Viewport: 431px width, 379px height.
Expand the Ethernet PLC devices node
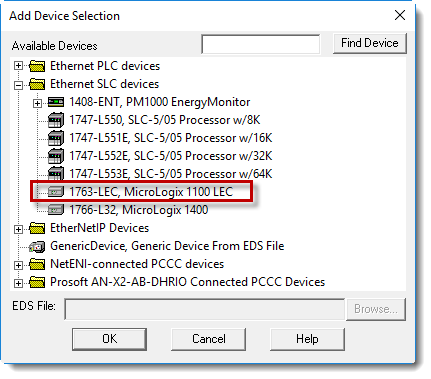[x=18, y=66]
